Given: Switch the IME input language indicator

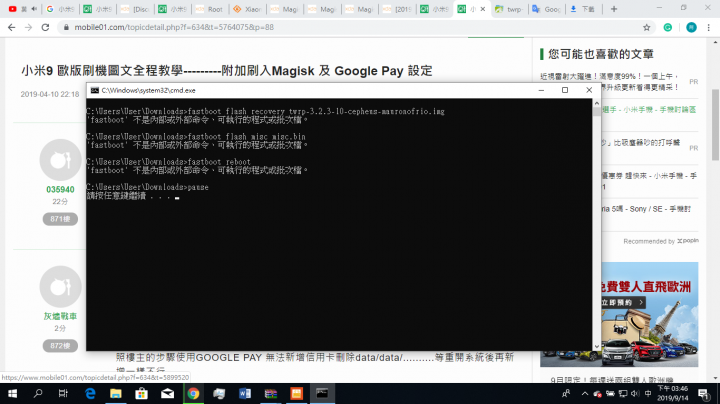Looking at the screenshot, I should (x=648, y=393).
